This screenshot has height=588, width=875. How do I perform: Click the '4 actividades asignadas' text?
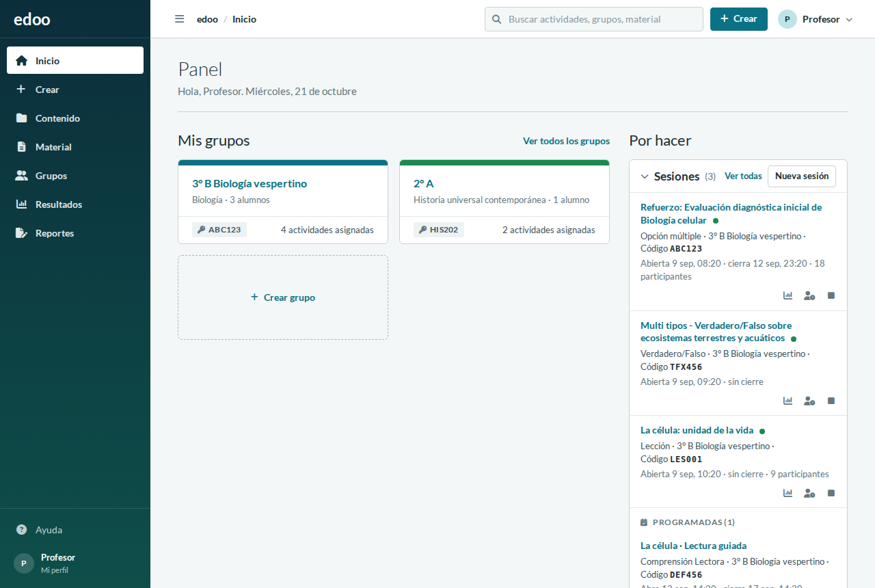pyautogui.click(x=327, y=230)
